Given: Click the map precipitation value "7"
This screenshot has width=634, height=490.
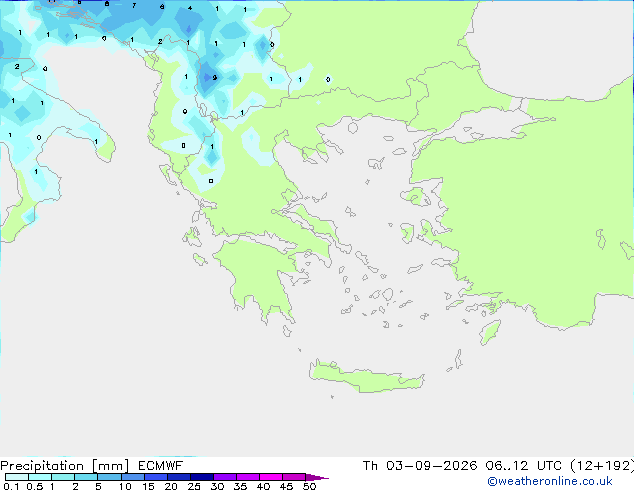Looking at the screenshot, I should 134,6.
